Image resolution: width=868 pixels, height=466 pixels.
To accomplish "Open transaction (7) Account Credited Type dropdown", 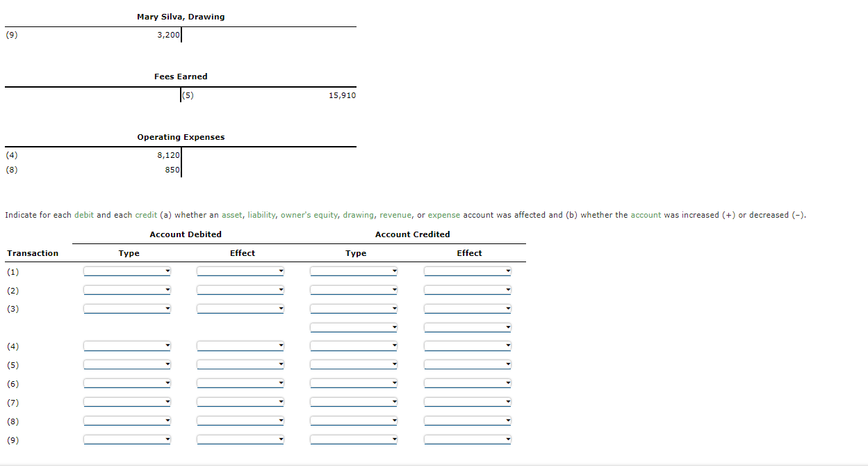I will pos(354,402).
